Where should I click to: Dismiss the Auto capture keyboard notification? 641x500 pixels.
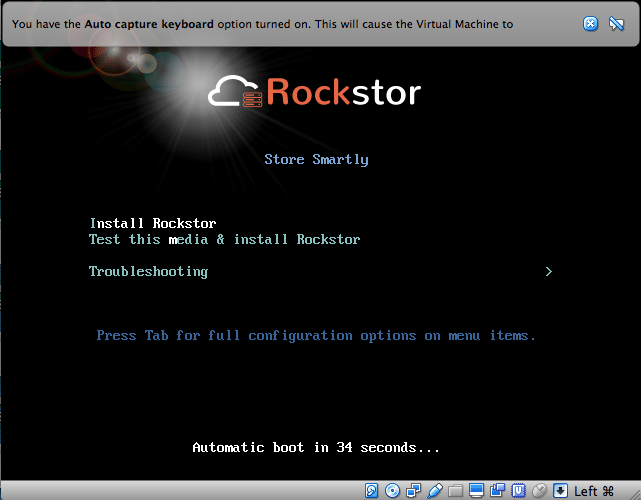click(x=591, y=24)
